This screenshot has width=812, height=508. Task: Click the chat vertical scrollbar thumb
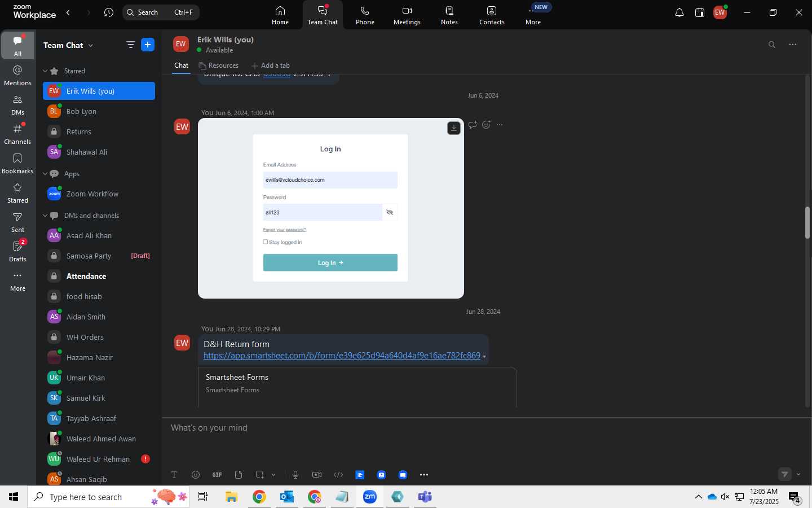coord(807,223)
